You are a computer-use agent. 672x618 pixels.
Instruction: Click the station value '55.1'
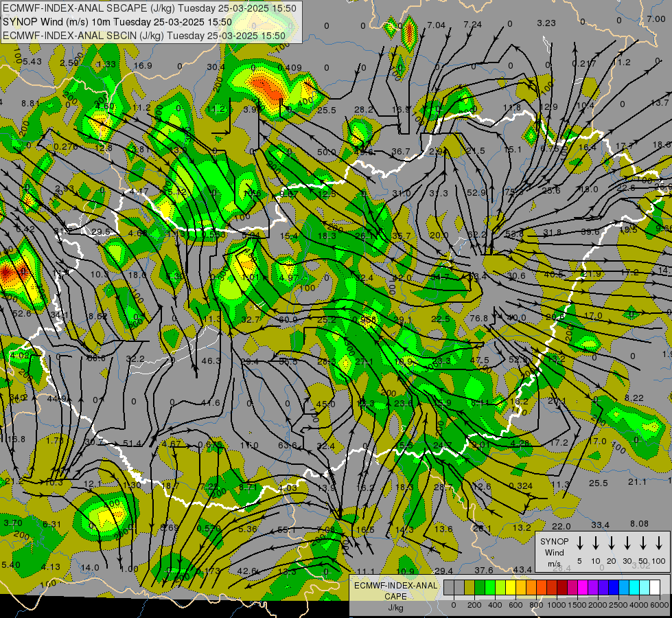pos(287,530)
